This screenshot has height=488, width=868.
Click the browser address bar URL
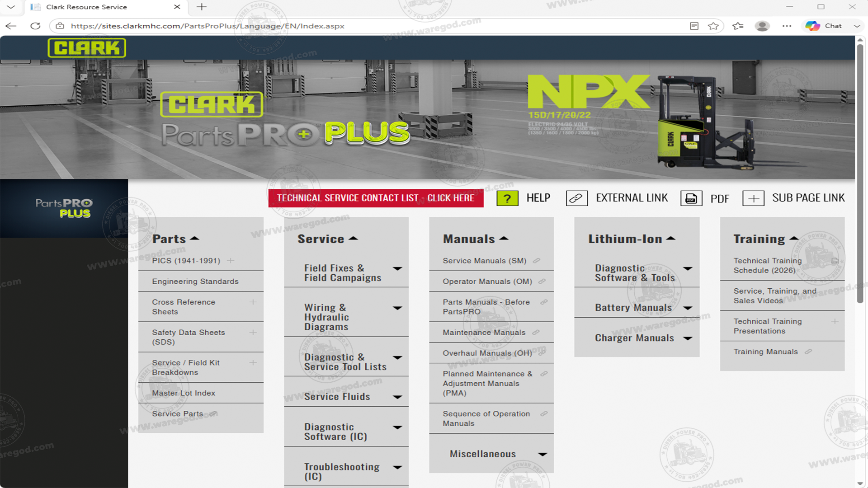click(x=208, y=26)
